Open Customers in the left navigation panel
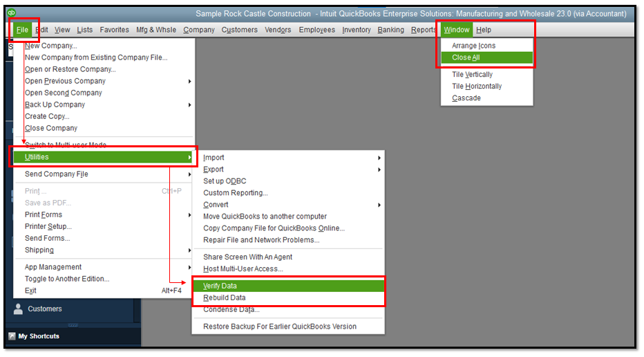 click(45, 309)
